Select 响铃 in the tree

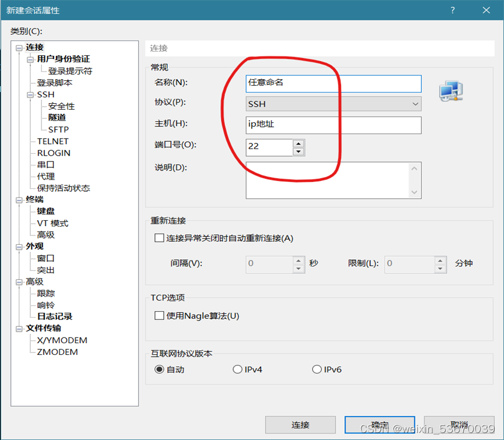pos(45,305)
